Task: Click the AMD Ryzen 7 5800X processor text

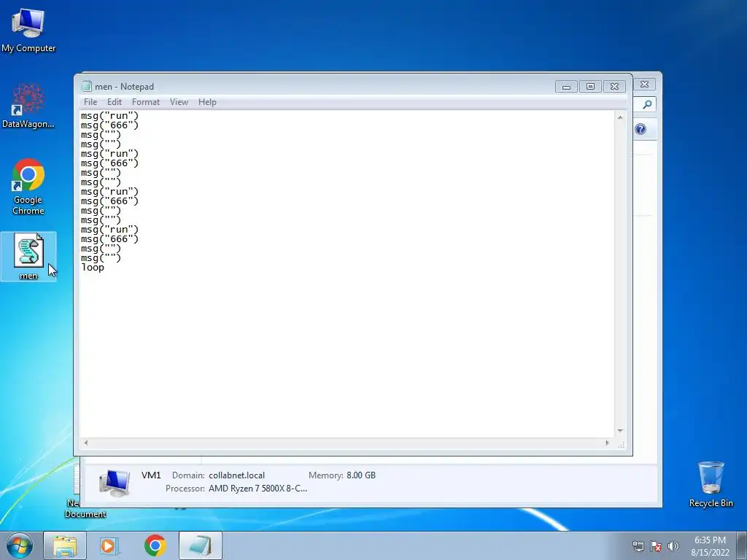Action: coord(258,489)
